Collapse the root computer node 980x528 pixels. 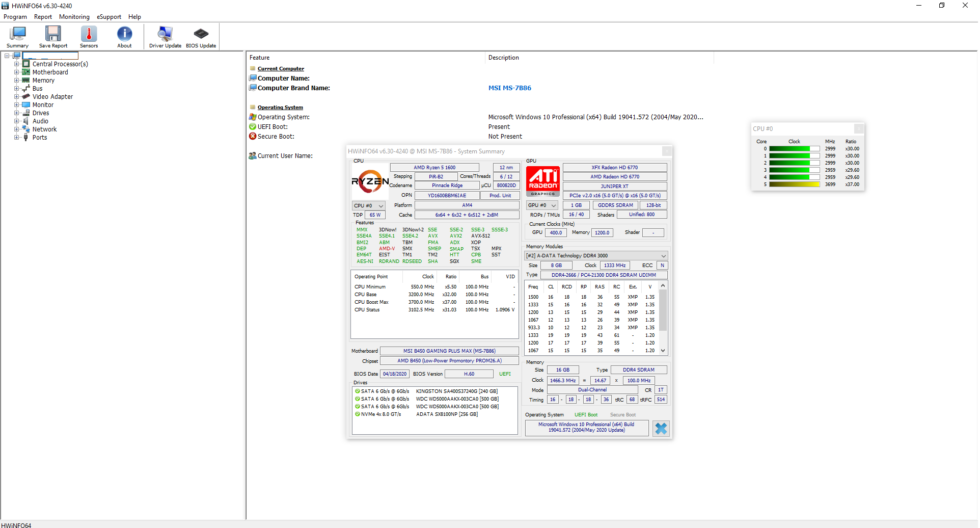(x=7, y=56)
